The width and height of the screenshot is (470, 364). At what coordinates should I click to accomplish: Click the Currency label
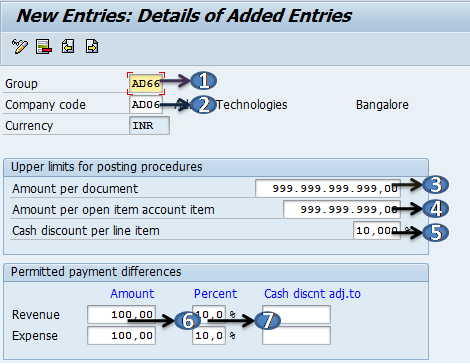(x=29, y=126)
